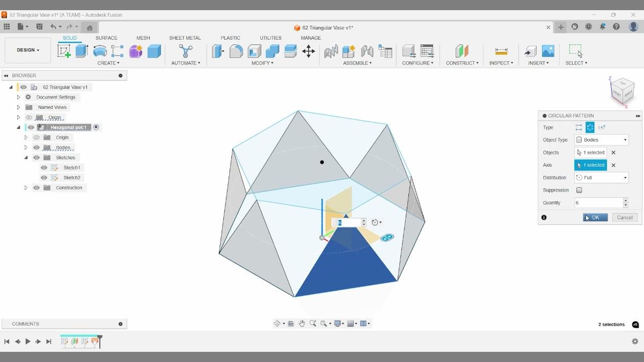
Task: Expand Named Views node
Action: point(18,107)
